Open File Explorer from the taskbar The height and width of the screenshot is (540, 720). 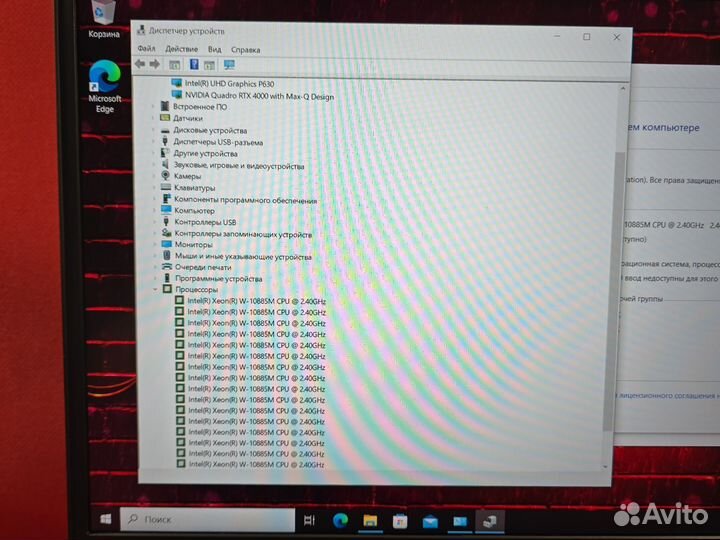point(370,520)
